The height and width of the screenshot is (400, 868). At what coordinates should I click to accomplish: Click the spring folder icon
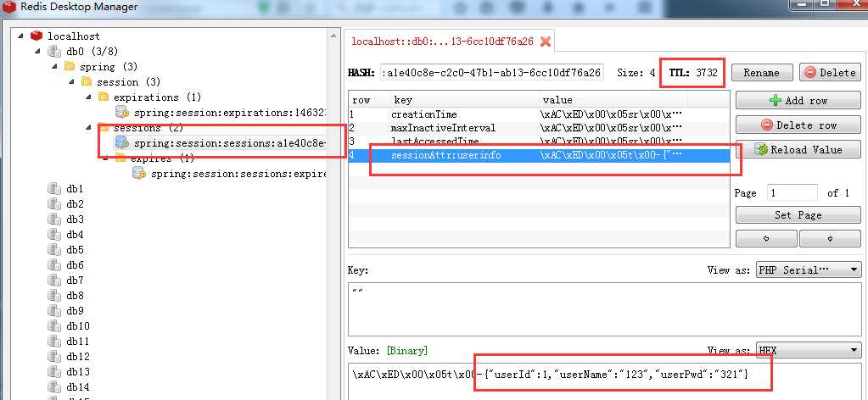pyautogui.click(x=70, y=66)
